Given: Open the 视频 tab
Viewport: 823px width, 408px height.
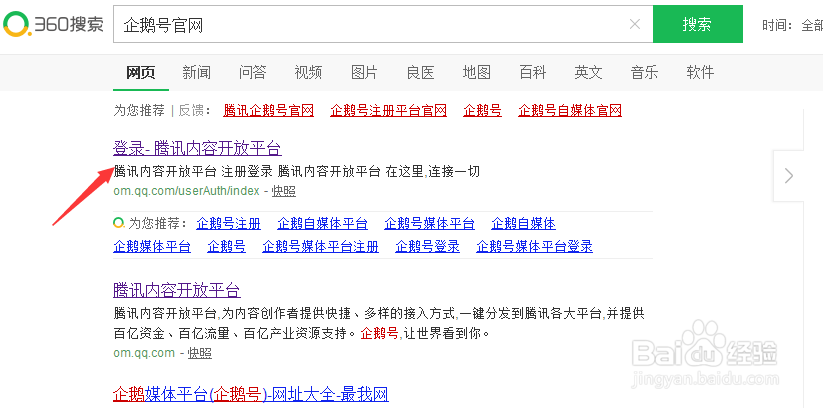Looking at the screenshot, I should 308,72.
